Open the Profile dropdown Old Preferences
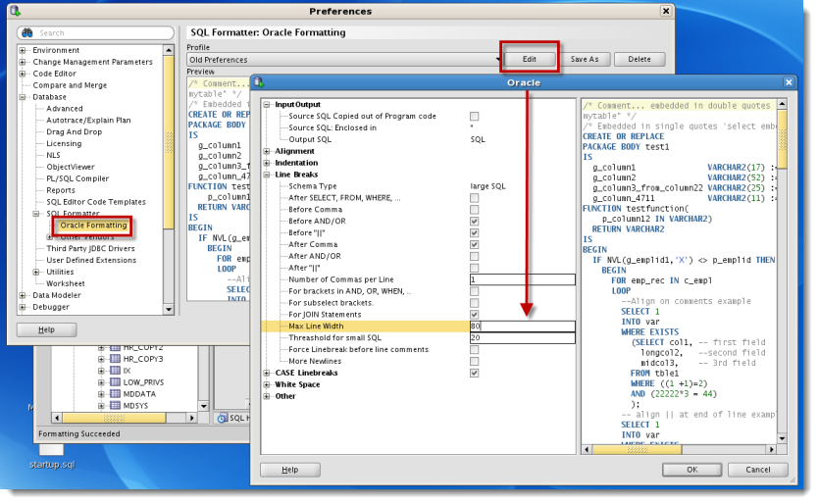This screenshot has width=818, height=504. (344, 60)
